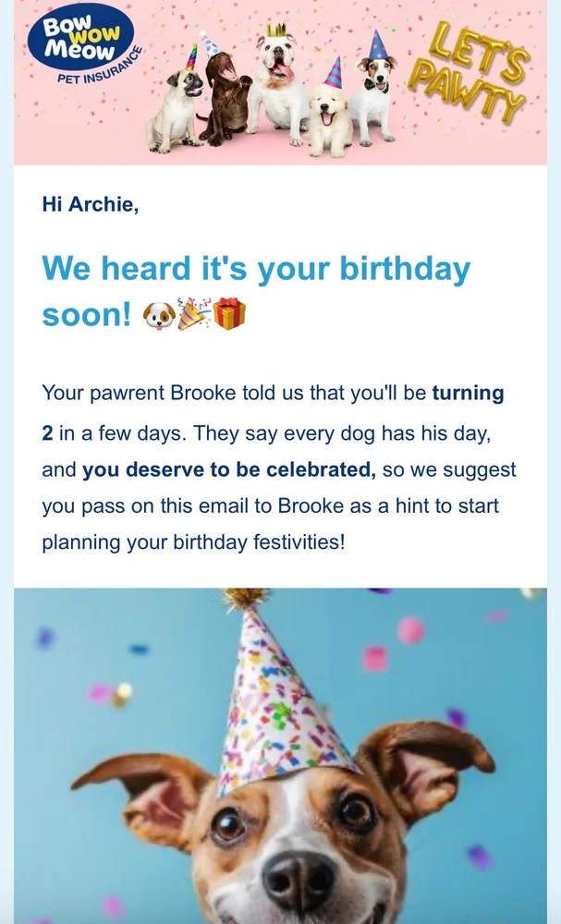Image resolution: width=561 pixels, height=924 pixels.
Task: Click the party popper emoji
Action: tap(194, 315)
